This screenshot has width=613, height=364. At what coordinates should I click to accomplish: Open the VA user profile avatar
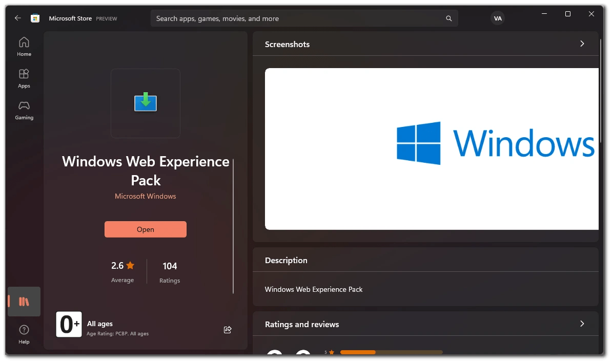[x=498, y=18]
